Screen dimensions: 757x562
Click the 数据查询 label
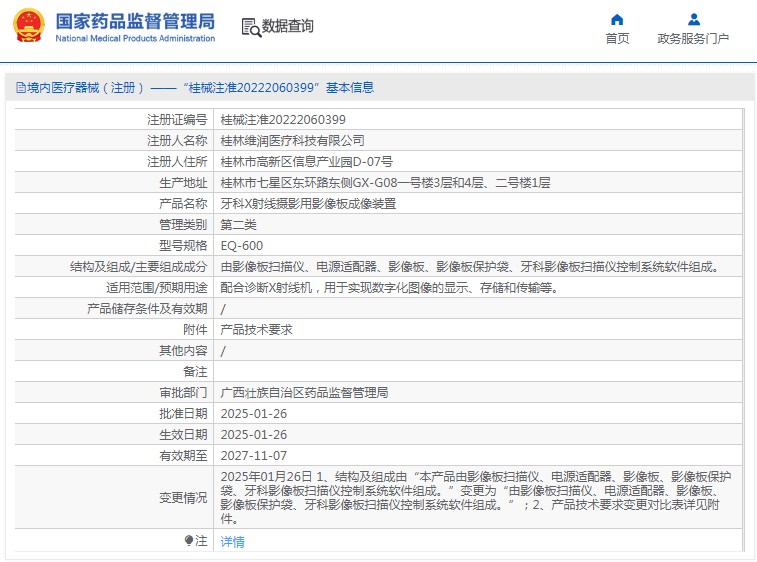288,26
